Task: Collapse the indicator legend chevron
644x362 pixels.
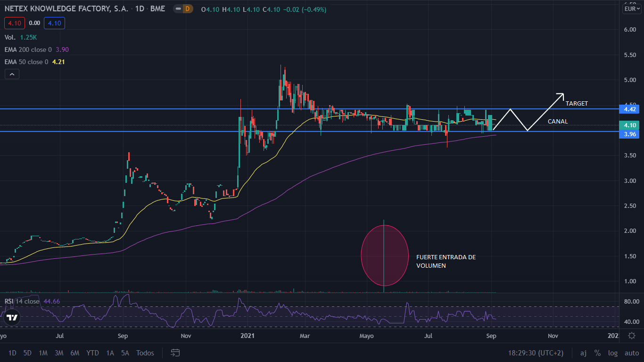Action: pyautogui.click(x=12, y=74)
